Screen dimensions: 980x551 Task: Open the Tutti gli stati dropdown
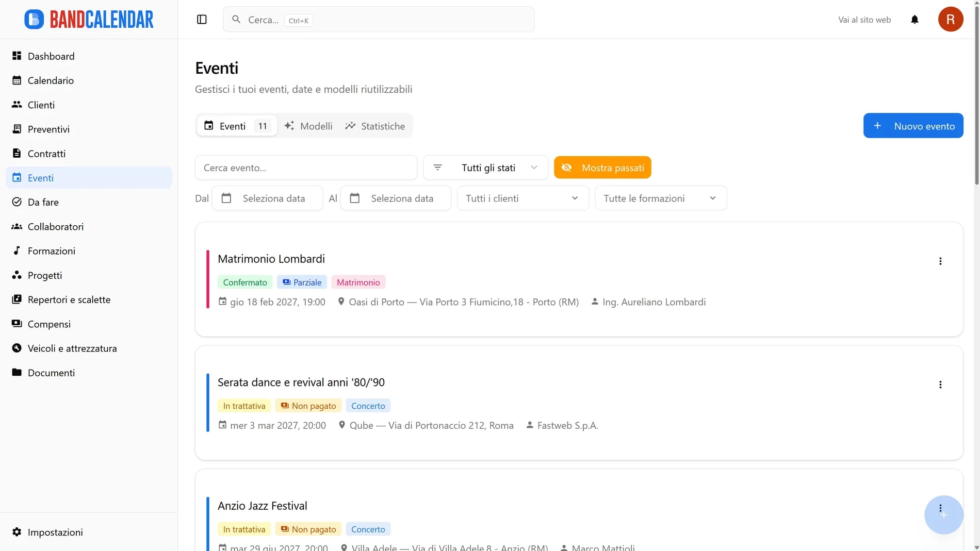click(x=485, y=168)
